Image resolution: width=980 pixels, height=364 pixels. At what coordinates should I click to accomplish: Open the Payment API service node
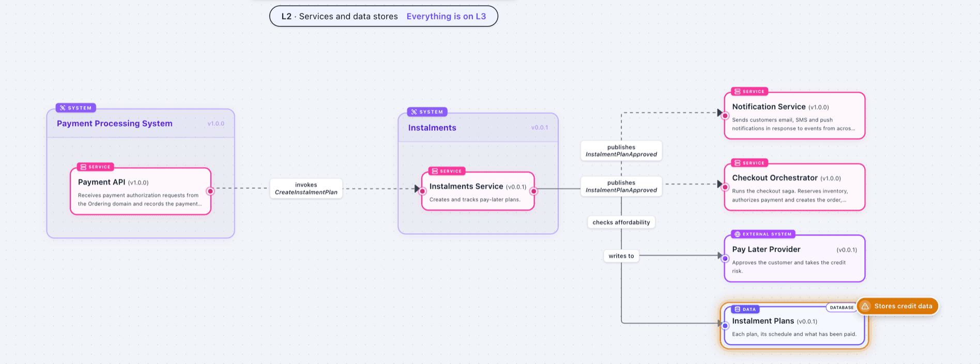click(141, 191)
